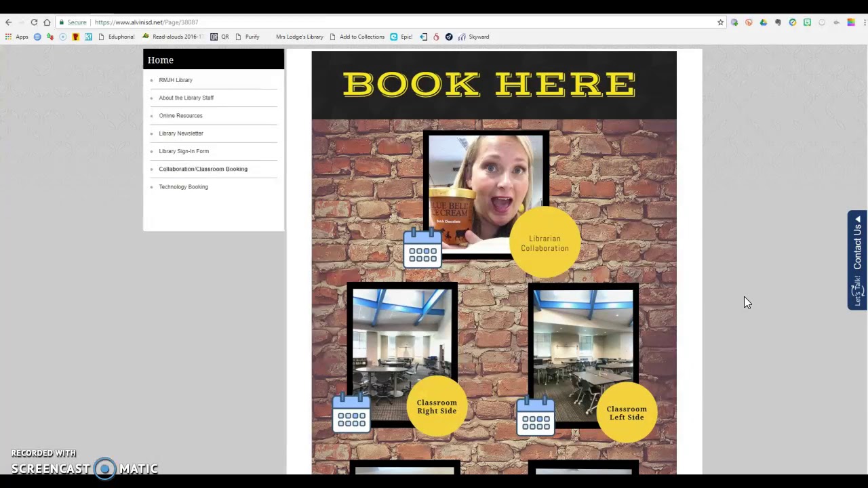Open the Save to Google Drive extension
Viewport: 868px width, 488px height.
pos(764,22)
